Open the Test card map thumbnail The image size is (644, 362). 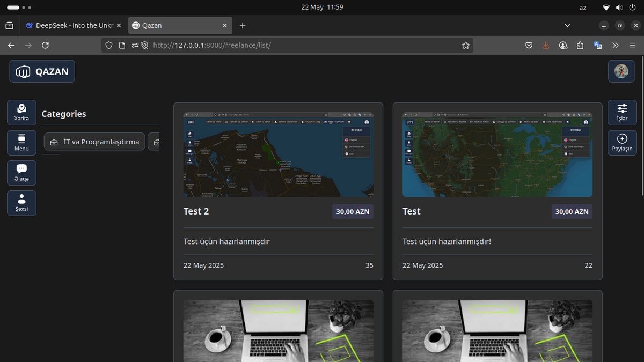(x=497, y=154)
